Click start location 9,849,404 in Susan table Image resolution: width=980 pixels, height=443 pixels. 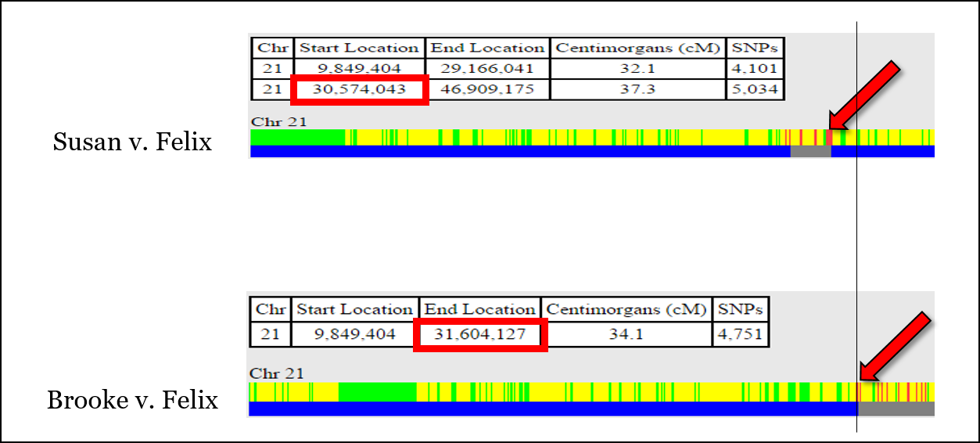(360, 68)
